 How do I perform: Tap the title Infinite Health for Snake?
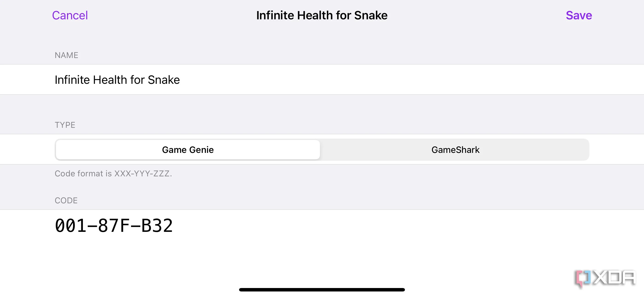[322, 15]
